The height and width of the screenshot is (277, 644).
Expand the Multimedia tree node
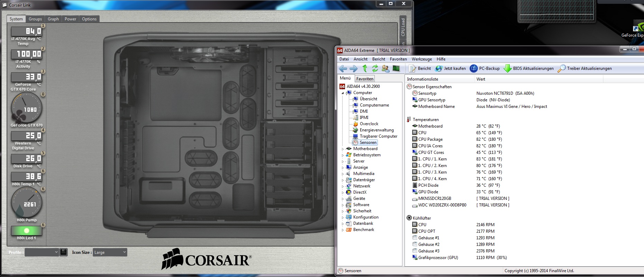(x=343, y=174)
